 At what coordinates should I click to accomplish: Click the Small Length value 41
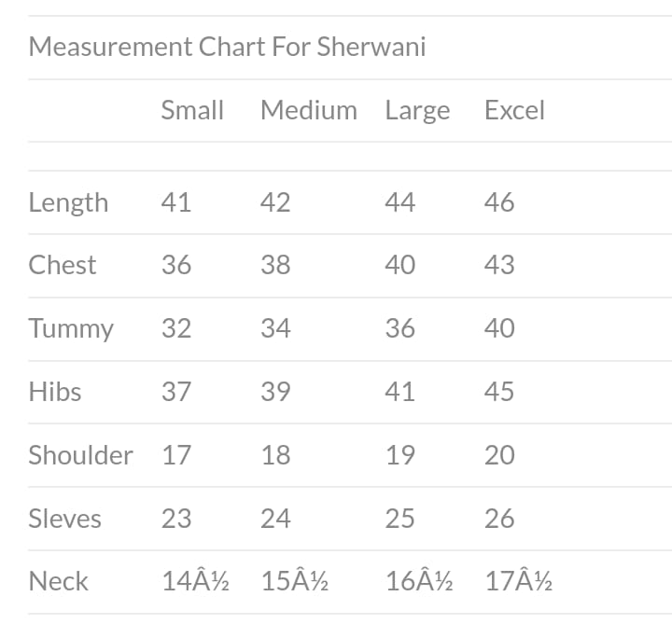tap(176, 202)
